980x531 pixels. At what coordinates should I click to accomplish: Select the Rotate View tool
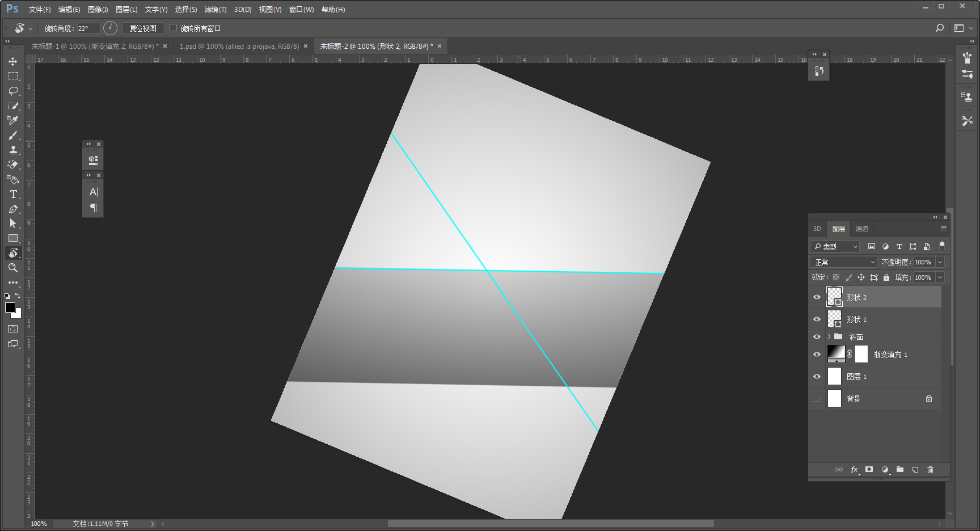coord(12,253)
